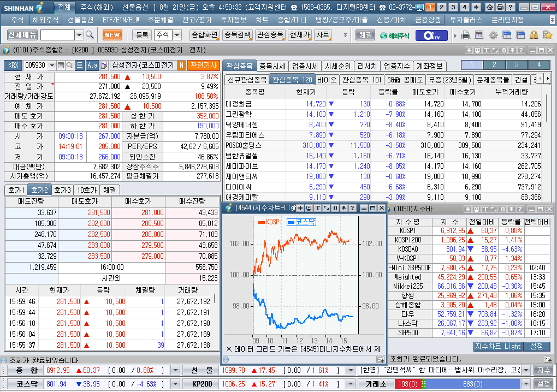557x392 pixels.
Task: Switch to virtual screen 2
Action: pyautogui.click(x=442, y=7)
